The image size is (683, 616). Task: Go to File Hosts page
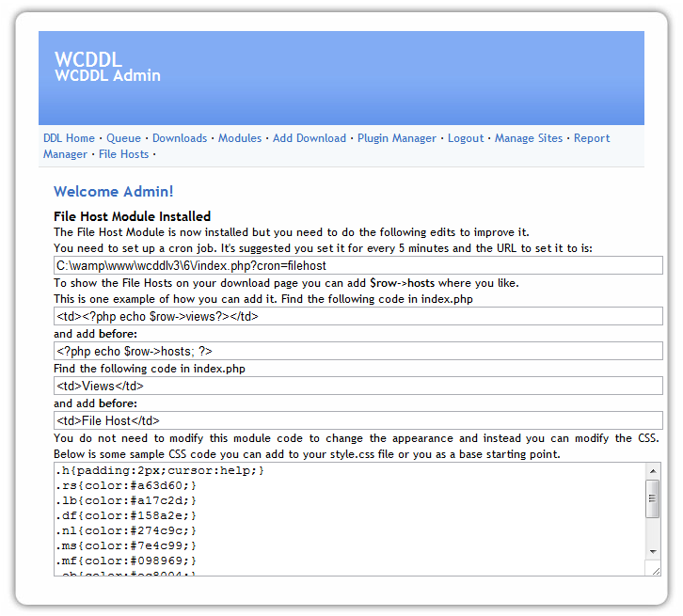(x=123, y=154)
